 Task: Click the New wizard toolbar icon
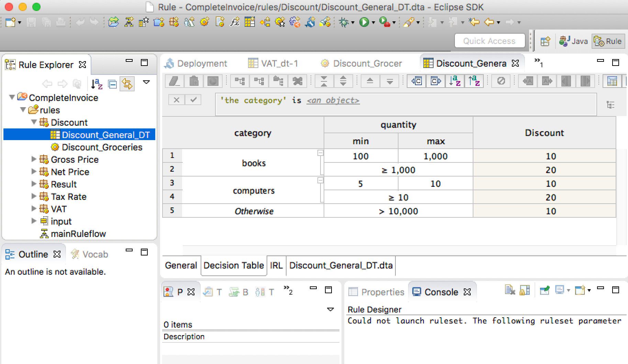click(10, 22)
